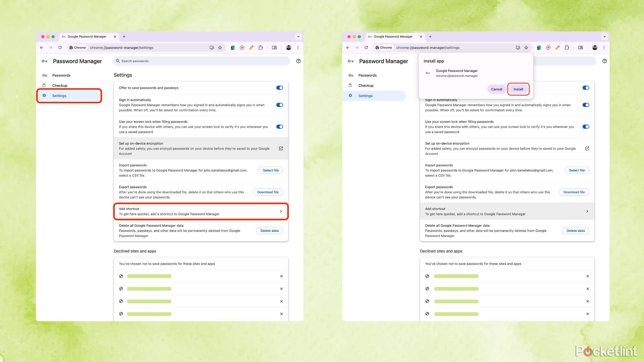Open tab search dropdown in left window
This screenshot has width=644, height=362.
coord(298,36)
